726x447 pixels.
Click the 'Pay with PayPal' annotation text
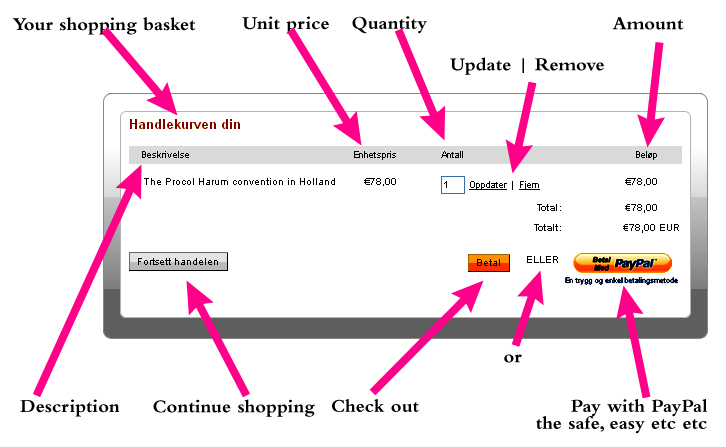click(638, 405)
